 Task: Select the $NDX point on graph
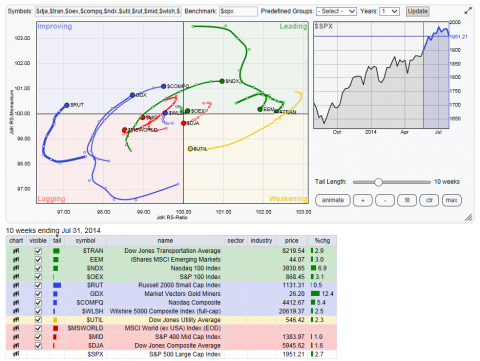(222, 81)
